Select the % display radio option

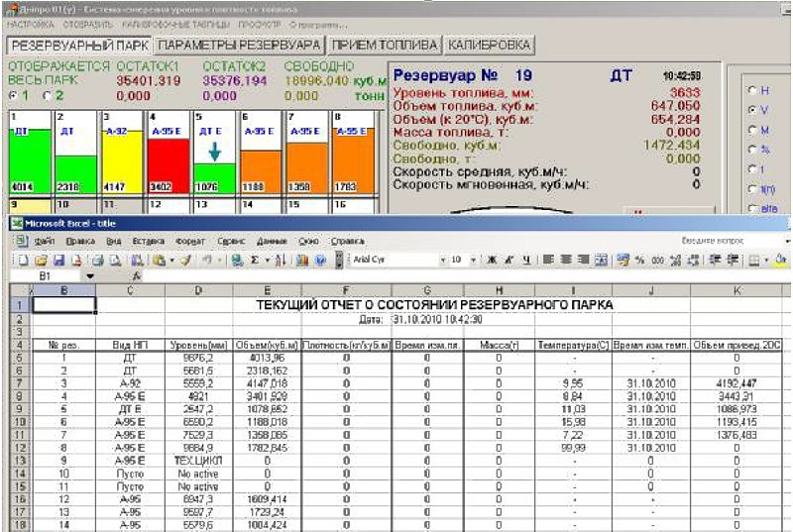[752, 150]
